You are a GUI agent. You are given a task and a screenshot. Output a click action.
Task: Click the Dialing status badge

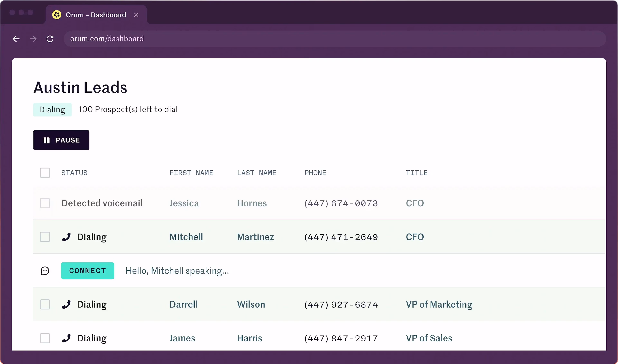point(52,109)
